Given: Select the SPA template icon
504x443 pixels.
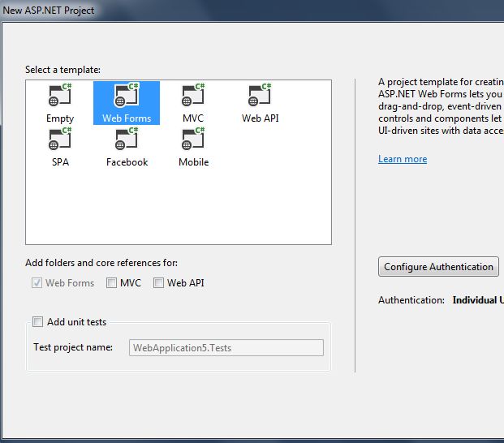Looking at the screenshot, I should [x=60, y=139].
